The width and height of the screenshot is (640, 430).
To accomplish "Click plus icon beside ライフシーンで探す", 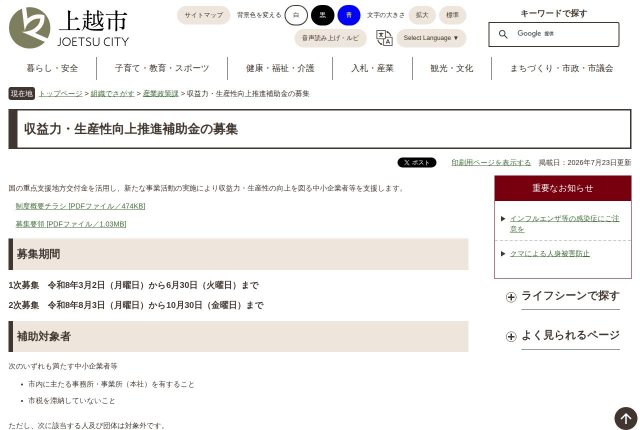I will (511, 297).
